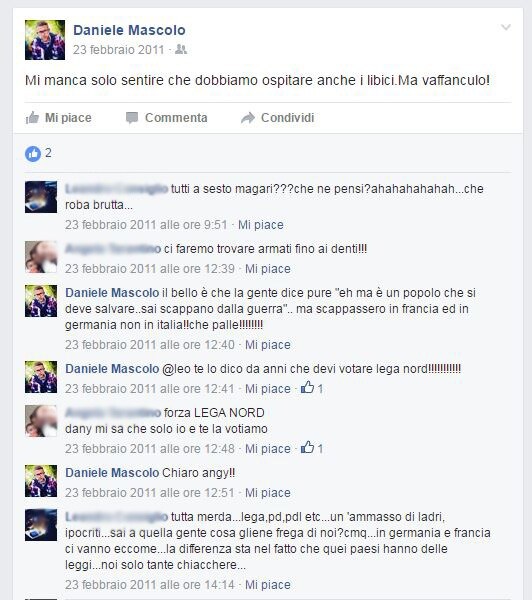The width and height of the screenshot is (532, 600).
Task: Click the avatar on 'tutti a sesto' comment
Action: [x=41, y=197]
